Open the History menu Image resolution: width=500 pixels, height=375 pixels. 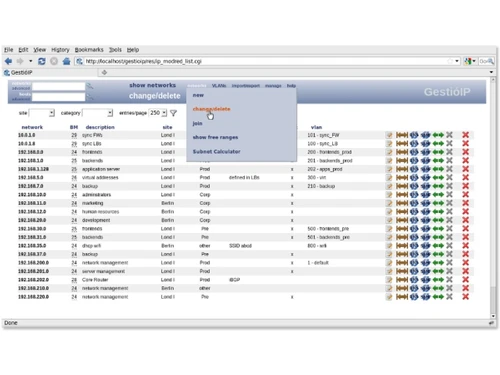(60, 50)
